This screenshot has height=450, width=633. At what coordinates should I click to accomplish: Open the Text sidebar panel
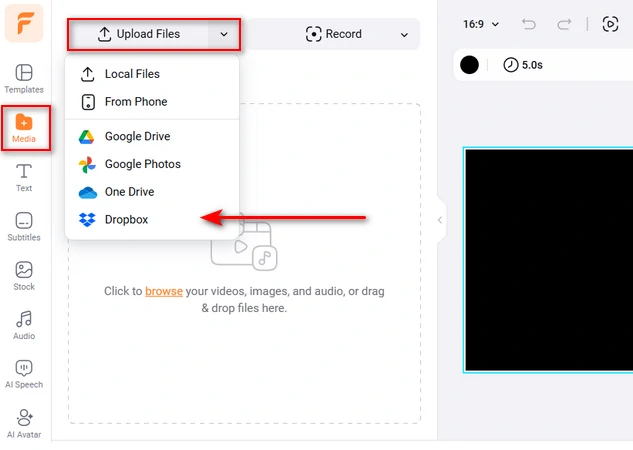24,178
